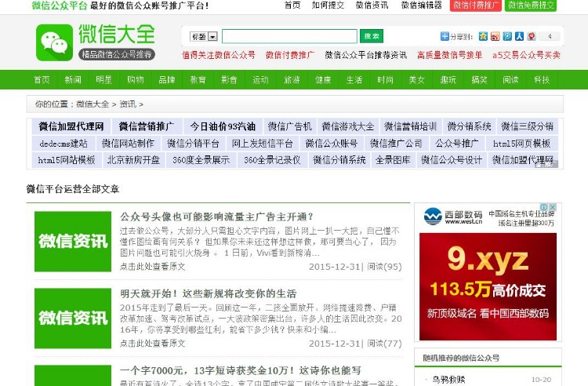Screen dimensions: 588x386
Task: Open article 一个字7000元，13字短诗获奖金10万
Action: (240, 370)
